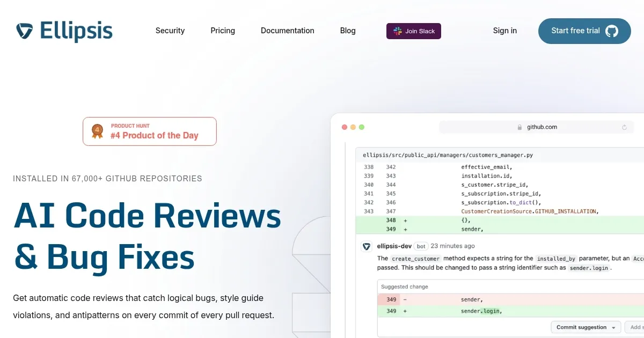The height and width of the screenshot is (338, 644).
Task: Click the ellipsis-dev bot avatar icon
Action: tap(367, 246)
